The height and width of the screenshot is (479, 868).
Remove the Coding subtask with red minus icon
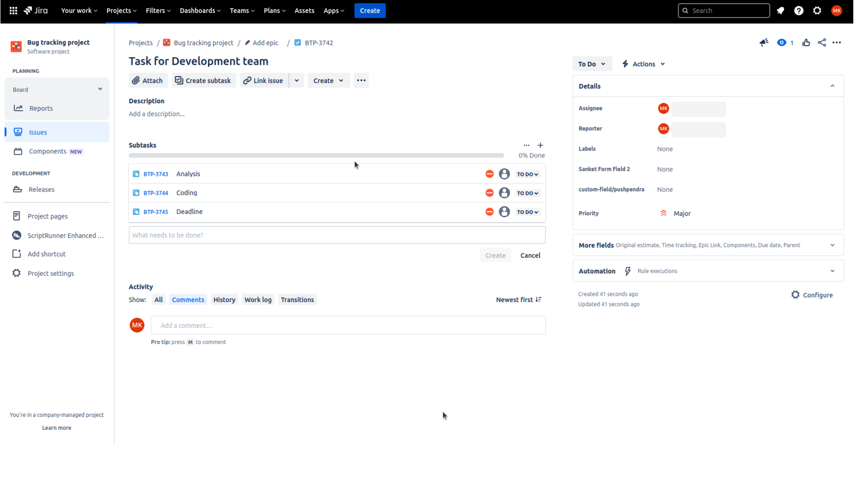(x=488, y=193)
